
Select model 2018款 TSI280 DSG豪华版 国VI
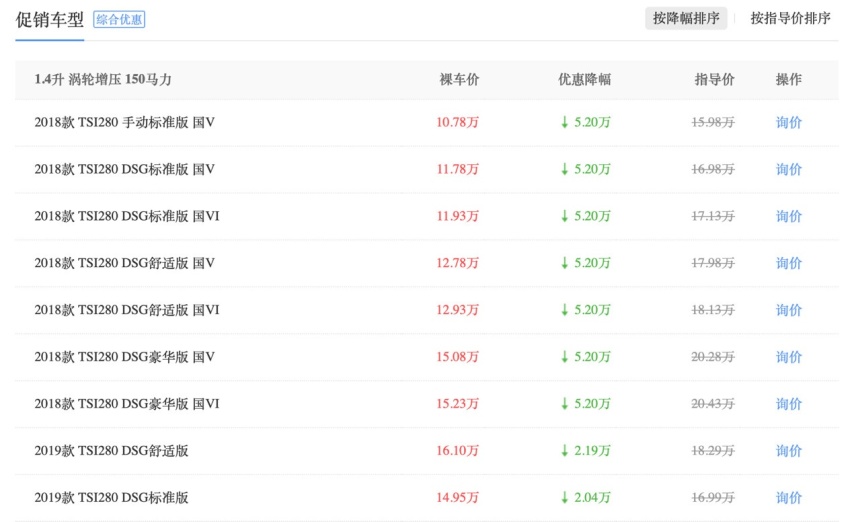pyautogui.click(x=127, y=404)
